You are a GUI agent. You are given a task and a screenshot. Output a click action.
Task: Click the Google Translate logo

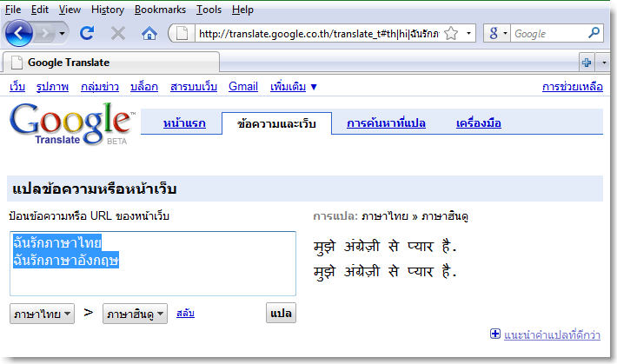(x=71, y=124)
